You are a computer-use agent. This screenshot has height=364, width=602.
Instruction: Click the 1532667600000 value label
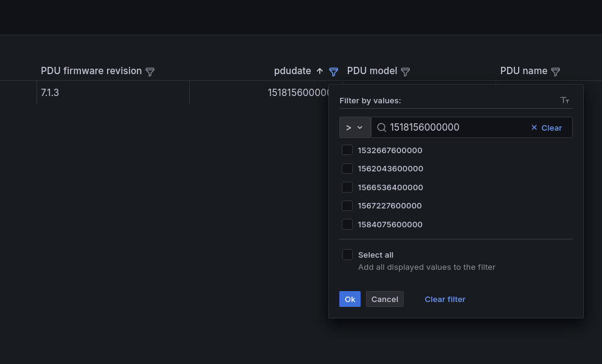tap(390, 150)
